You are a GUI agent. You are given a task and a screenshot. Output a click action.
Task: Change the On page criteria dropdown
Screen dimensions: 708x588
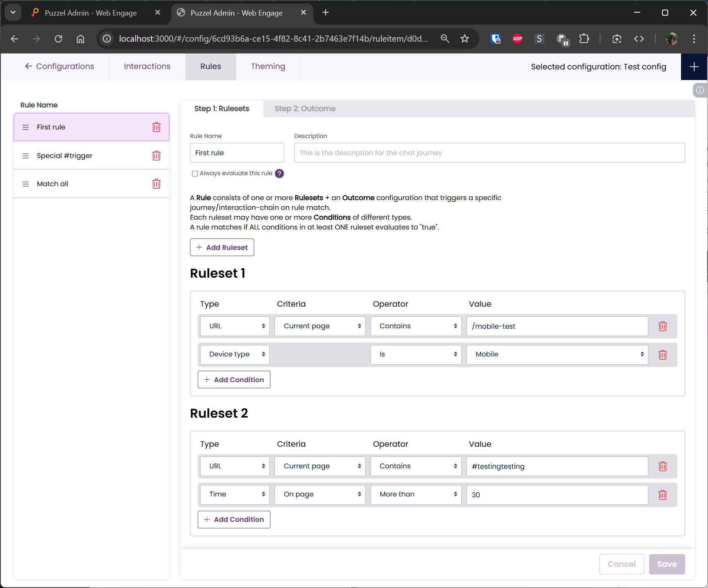click(x=319, y=494)
